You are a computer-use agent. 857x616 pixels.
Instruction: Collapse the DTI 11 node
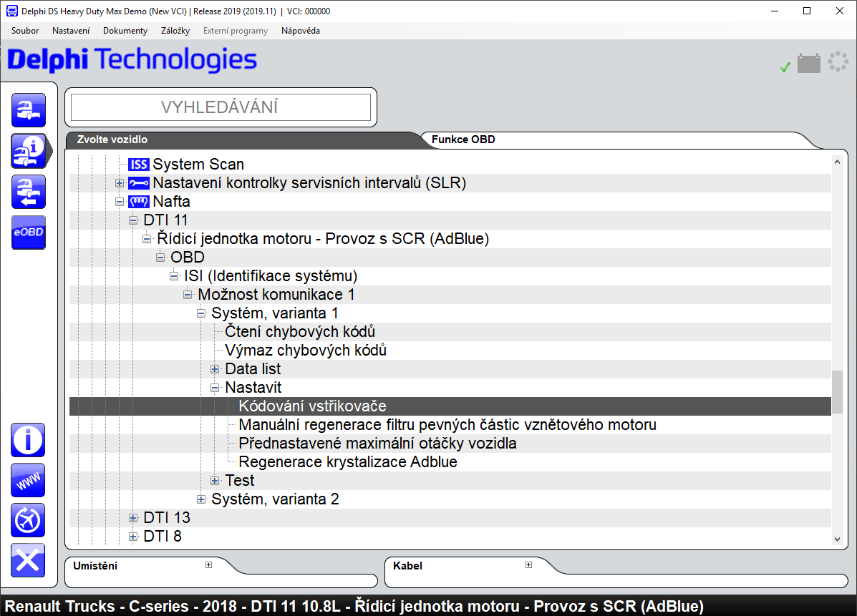click(133, 220)
